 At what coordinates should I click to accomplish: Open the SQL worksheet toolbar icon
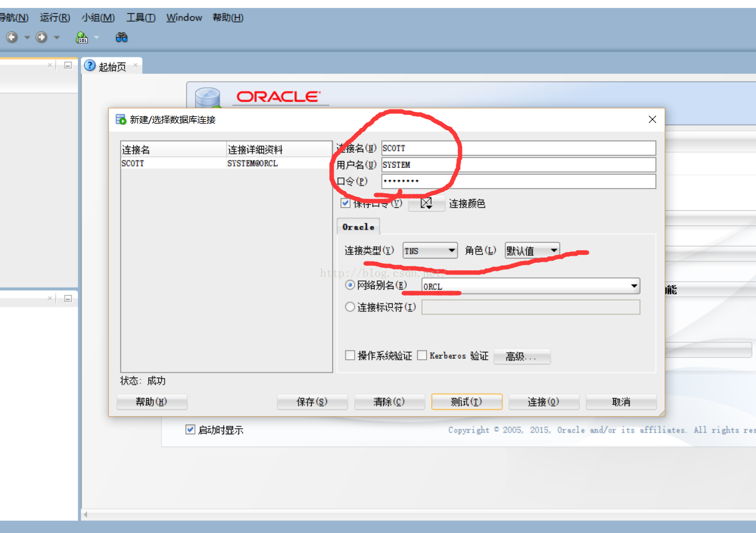point(82,38)
